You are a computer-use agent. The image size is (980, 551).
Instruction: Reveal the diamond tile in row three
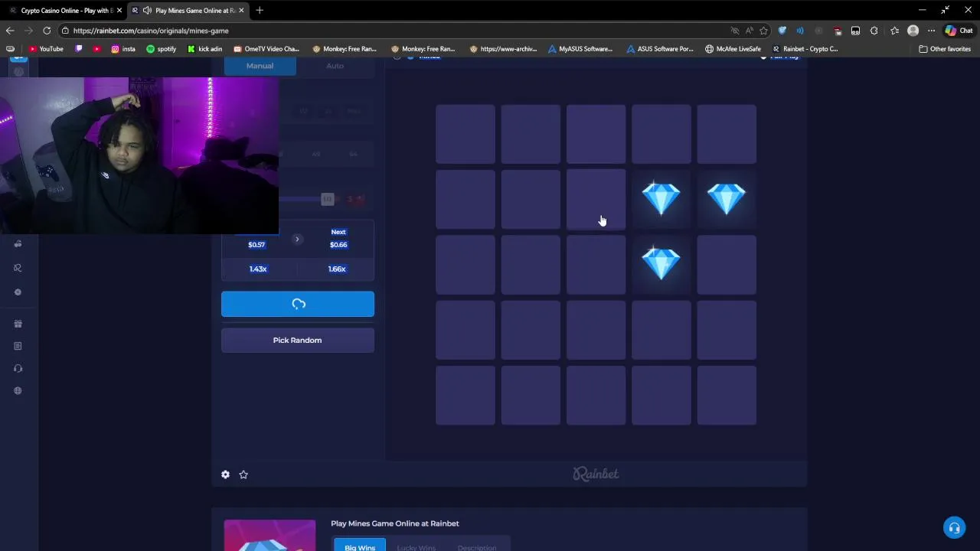tap(661, 265)
